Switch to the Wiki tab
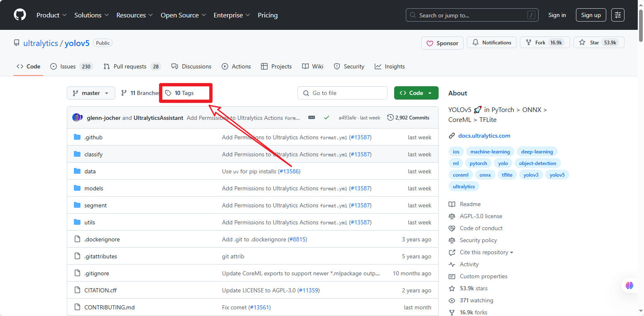 pyautogui.click(x=313, y=66)
